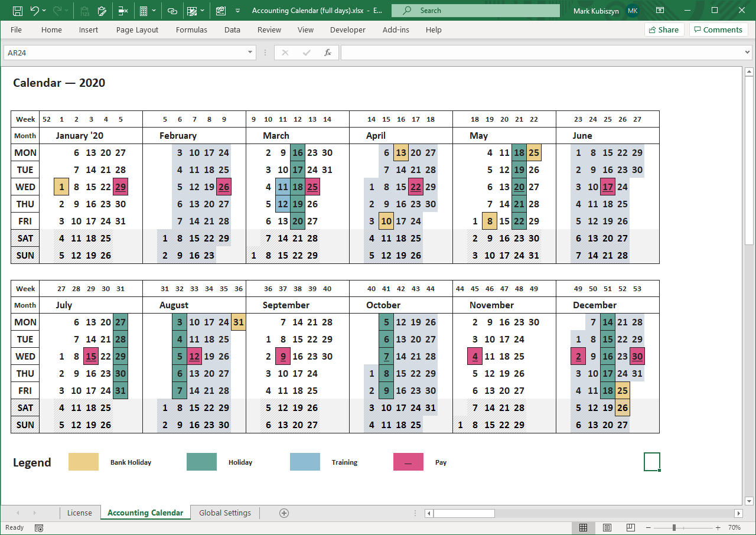Expand the Name Box dropdown
756x535 pixels.
pos(250,53)
